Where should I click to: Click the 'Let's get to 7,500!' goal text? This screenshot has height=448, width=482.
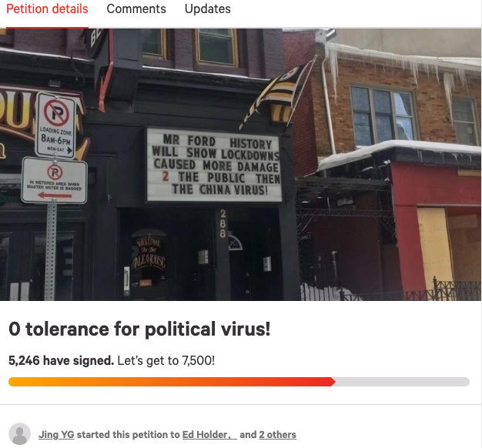pyautogui.click(x=166, y=360)
